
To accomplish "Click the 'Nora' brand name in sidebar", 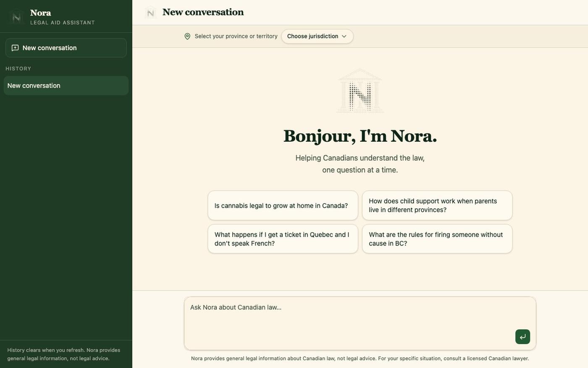I will click(41, 13).
